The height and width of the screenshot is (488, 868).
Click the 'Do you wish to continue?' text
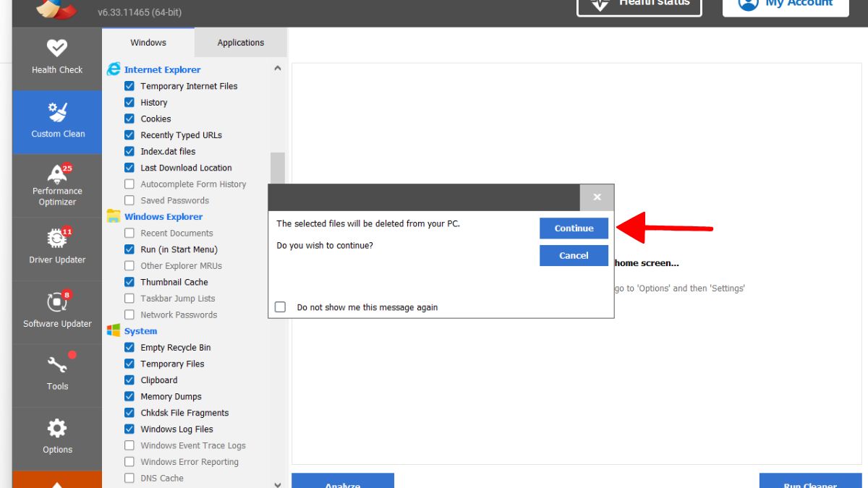tap(325, 246)
